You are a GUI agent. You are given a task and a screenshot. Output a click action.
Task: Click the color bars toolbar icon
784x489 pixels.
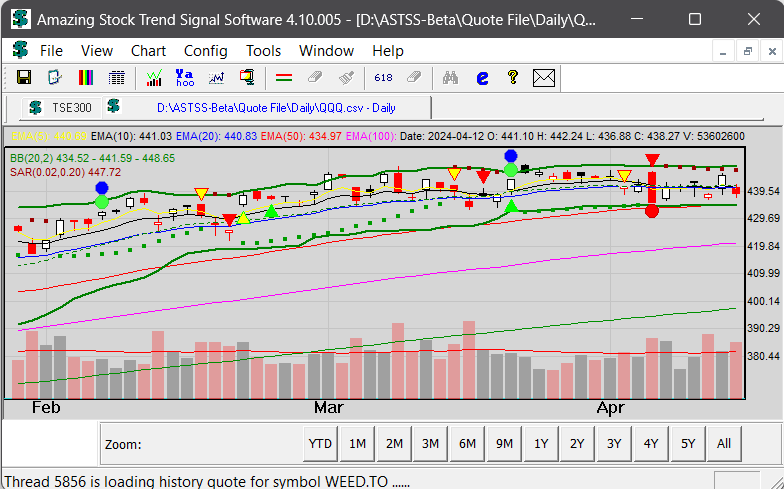(x=86, y=77)
